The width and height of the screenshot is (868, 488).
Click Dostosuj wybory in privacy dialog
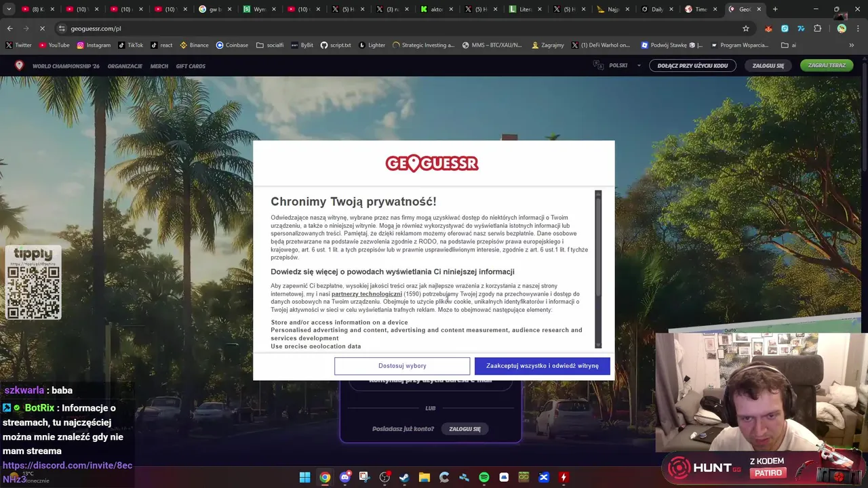click(x=402, y=366)
